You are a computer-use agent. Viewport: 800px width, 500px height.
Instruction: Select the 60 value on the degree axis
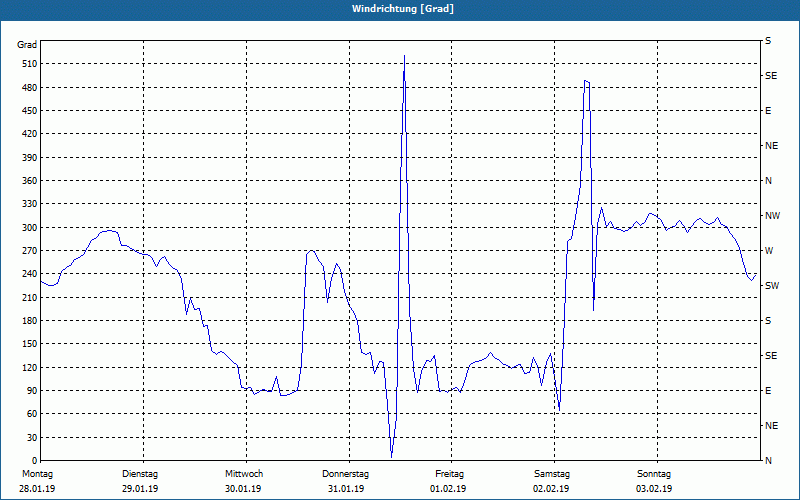pyautogui.click(x=32, y=414)
